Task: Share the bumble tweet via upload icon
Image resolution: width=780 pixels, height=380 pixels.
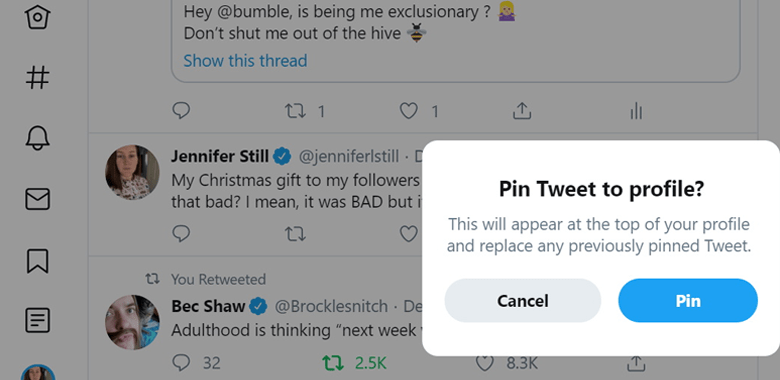Action: tap(522, 111)
